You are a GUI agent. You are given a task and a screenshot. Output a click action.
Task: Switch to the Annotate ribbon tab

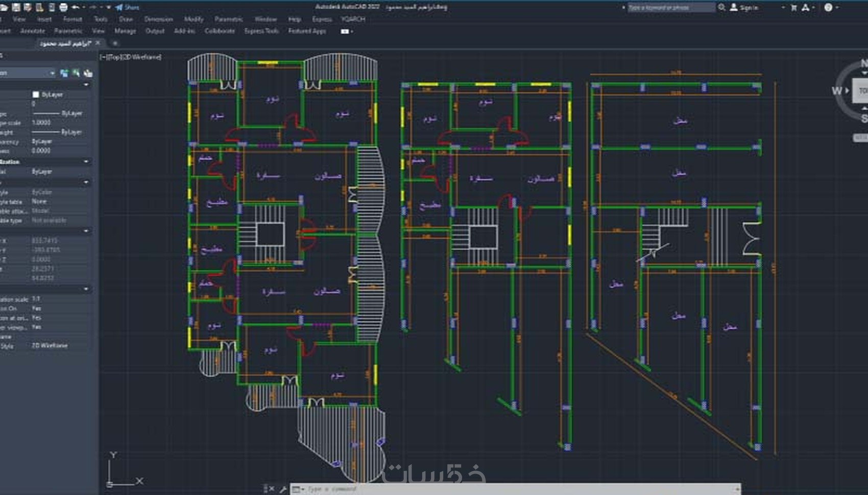click(x=33, y=31)
